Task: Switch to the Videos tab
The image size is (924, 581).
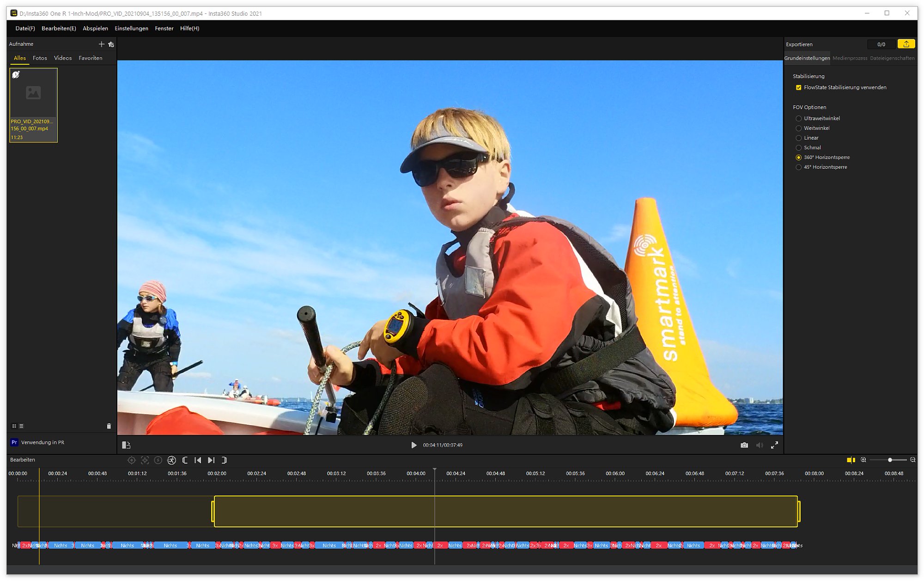Action: 63,58
